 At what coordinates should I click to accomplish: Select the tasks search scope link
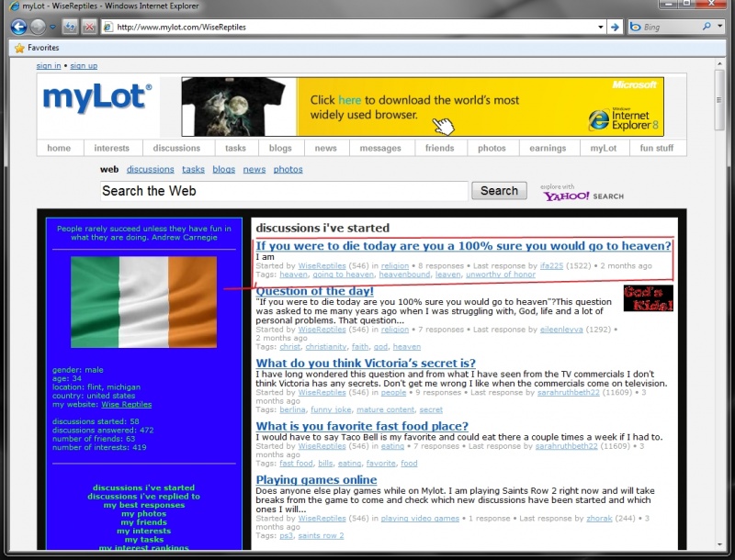[193, 170]
